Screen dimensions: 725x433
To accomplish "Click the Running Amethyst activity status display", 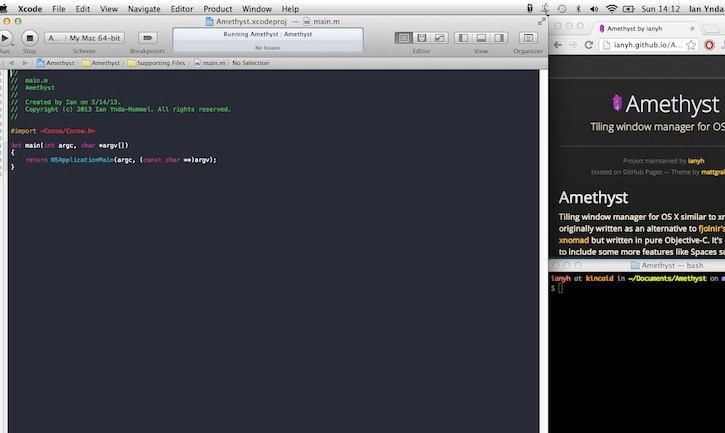I will [x=268, y=40].
